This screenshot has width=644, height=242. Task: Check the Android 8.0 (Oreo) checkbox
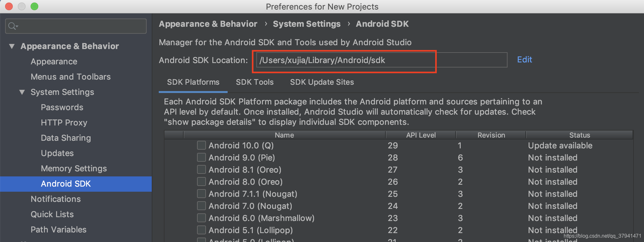pyautogui.click(x=201, y=181)
